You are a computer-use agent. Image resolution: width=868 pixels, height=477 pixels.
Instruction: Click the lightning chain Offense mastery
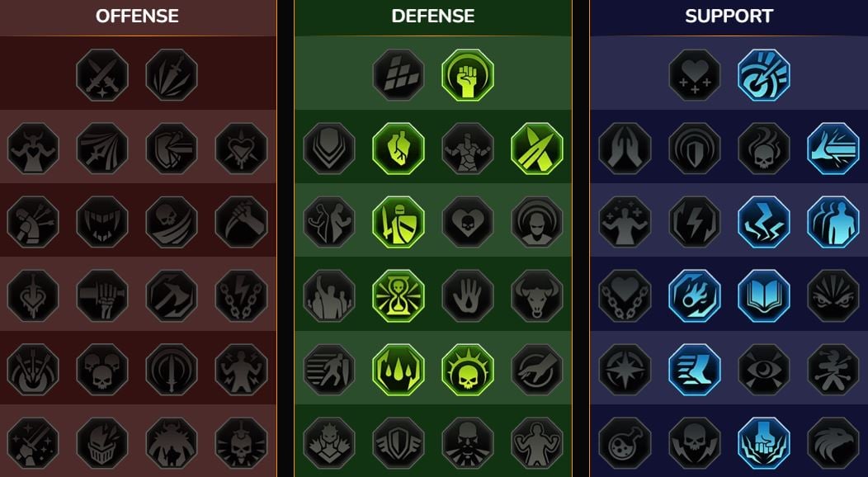(x=241, y=295)
